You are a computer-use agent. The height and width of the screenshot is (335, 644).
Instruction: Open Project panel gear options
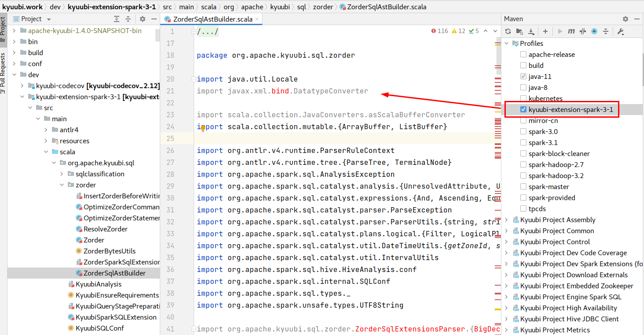tap(142, 19)
